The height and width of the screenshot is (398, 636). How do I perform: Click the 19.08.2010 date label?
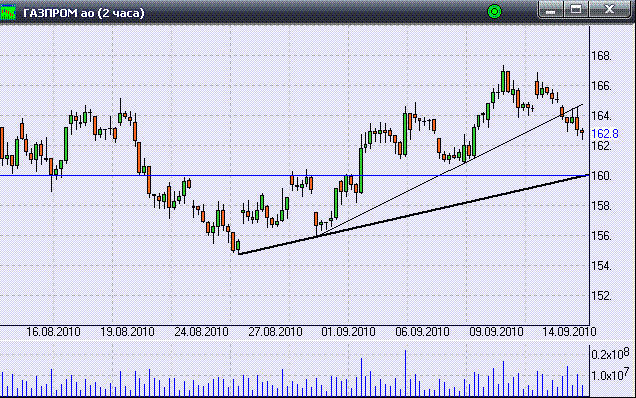[x=127, y=332]
